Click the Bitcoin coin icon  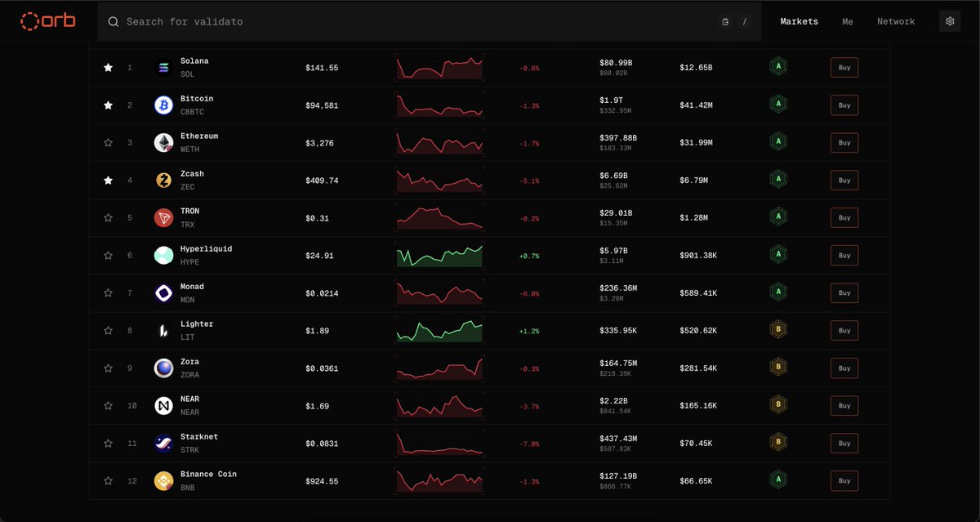click(163, 105)
